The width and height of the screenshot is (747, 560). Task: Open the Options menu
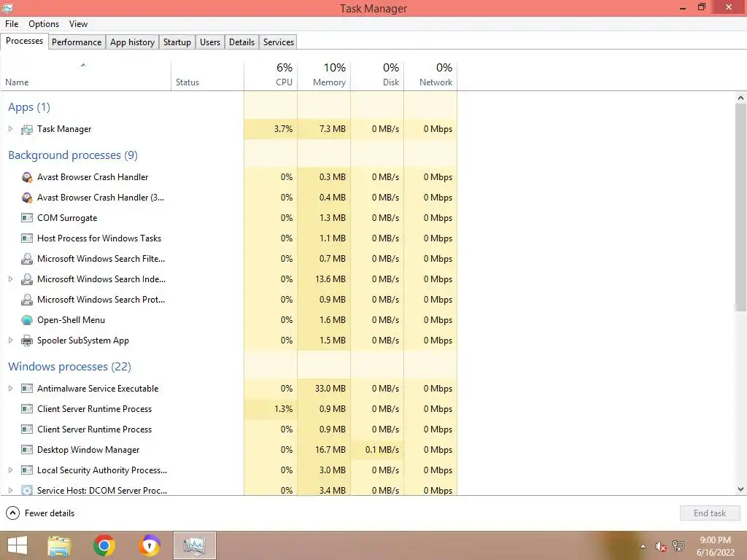pyautogui.click(x=44, y=24)
